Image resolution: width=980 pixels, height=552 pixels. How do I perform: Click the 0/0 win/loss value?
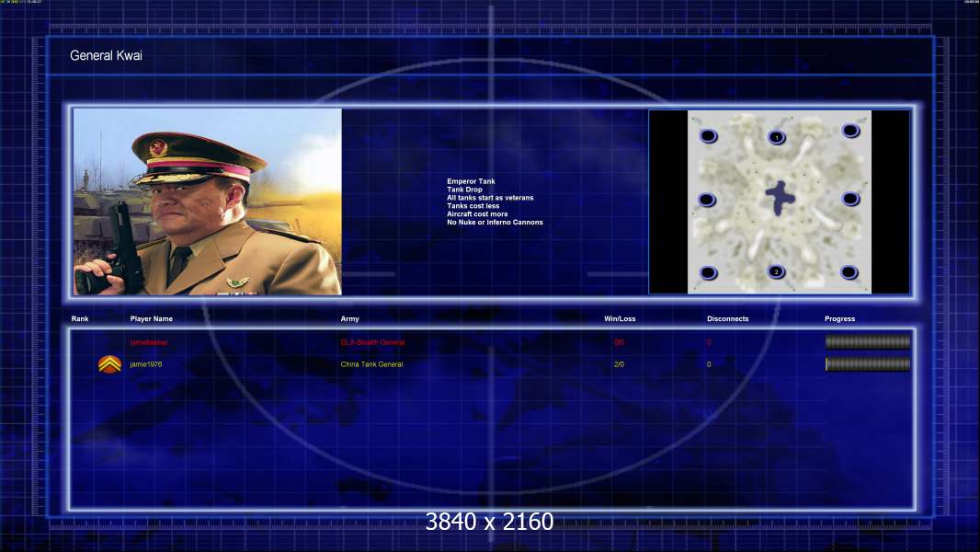619,342
